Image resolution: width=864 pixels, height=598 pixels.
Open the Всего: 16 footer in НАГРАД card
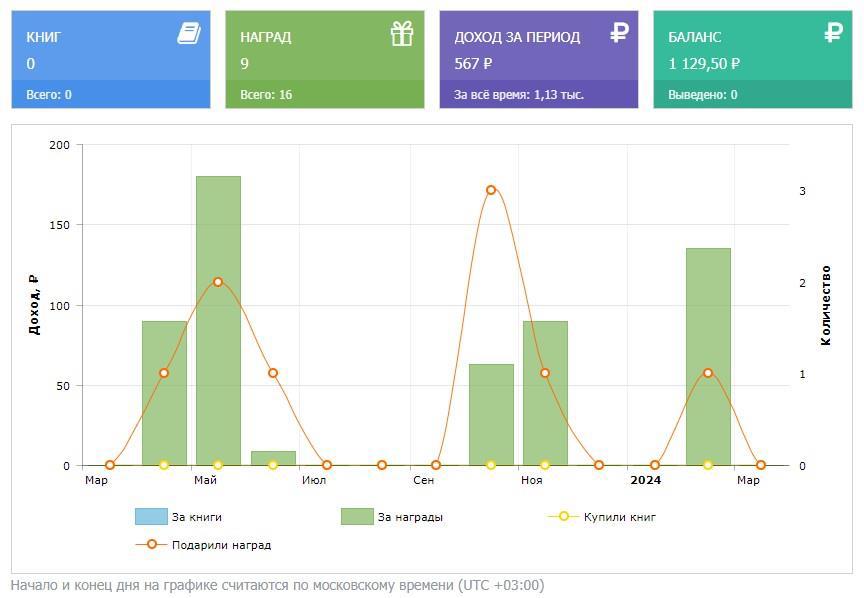266,95
